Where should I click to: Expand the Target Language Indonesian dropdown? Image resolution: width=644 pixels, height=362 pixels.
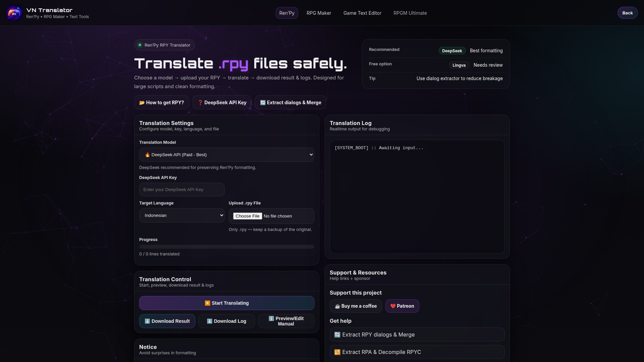pyautogui.click(x=182, y=216)
